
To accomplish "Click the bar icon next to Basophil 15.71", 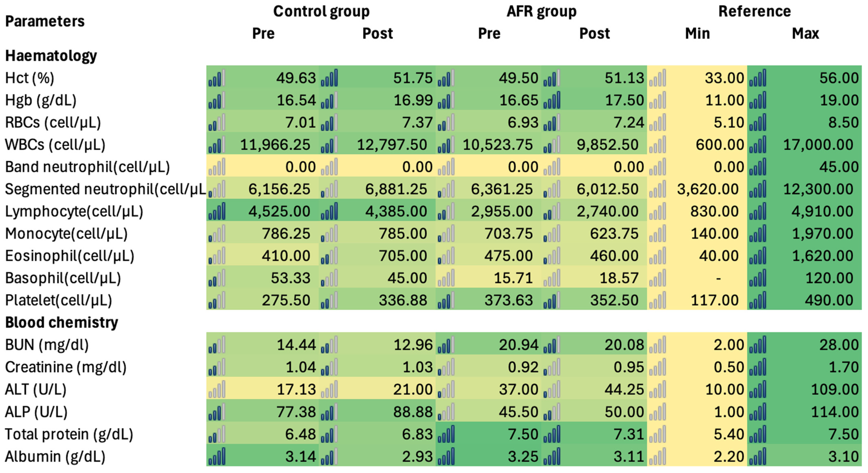I will [446, 278].
